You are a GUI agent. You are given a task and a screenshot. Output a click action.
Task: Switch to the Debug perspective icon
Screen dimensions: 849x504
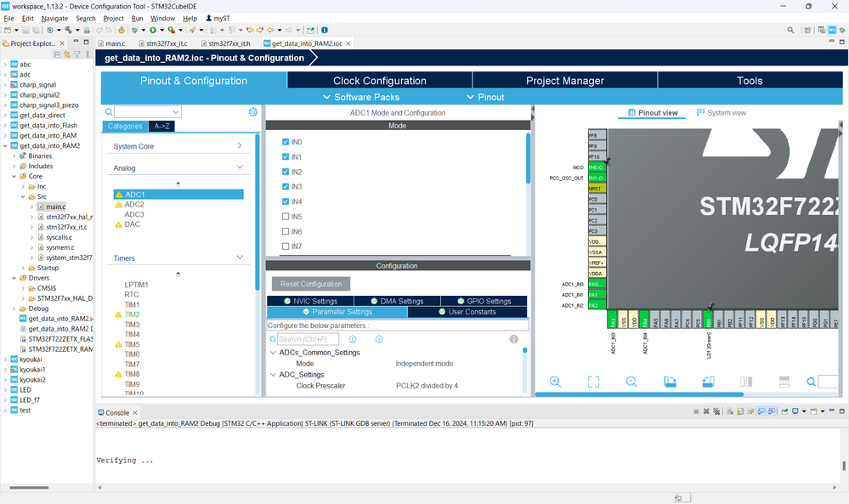pyautogui.click(x=842, y=31)
